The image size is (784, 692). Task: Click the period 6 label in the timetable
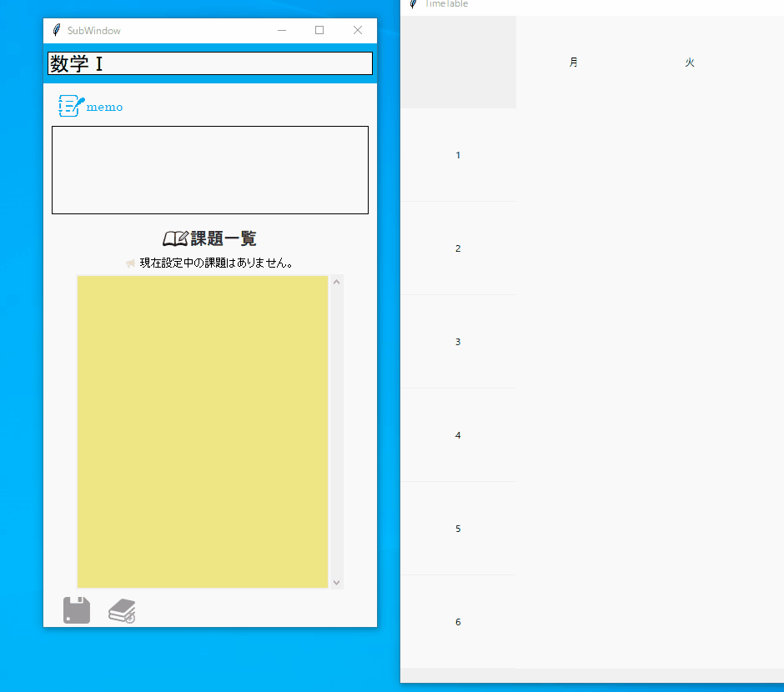pyautogui.click(x=457, y=621)
